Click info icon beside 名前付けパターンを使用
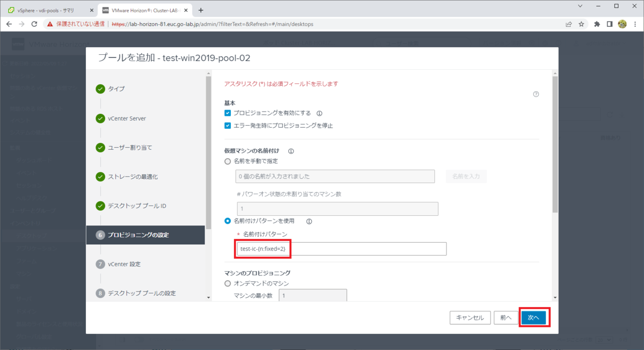Screen dimensions: 644x350 tap(309, 221)
